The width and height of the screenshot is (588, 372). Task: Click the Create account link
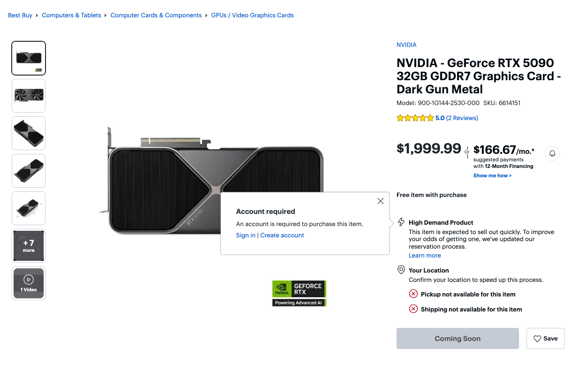282,235
